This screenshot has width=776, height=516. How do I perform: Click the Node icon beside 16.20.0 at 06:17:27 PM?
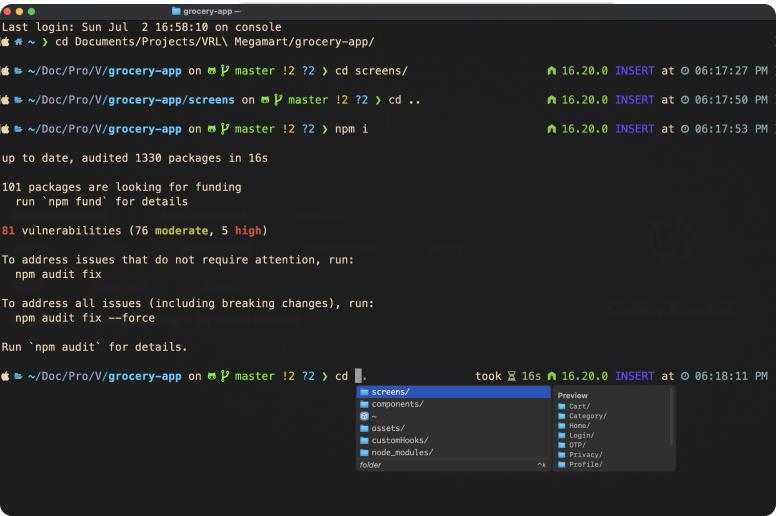[551, 71]
